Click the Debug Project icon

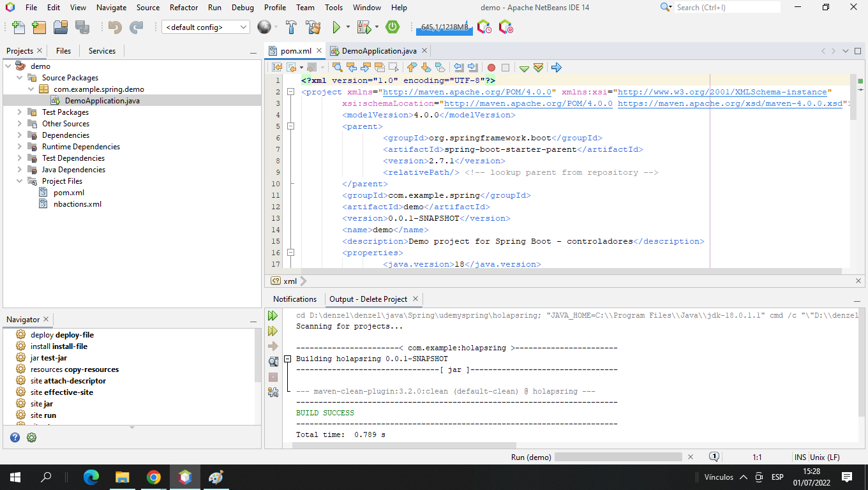coord(364,27)
